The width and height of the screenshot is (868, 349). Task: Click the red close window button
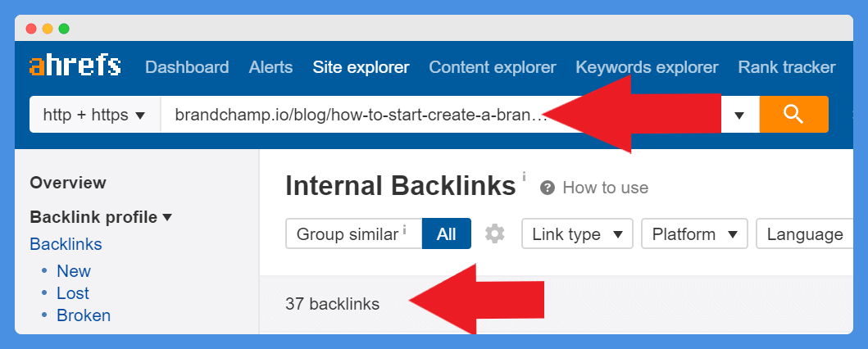point(31,29)
